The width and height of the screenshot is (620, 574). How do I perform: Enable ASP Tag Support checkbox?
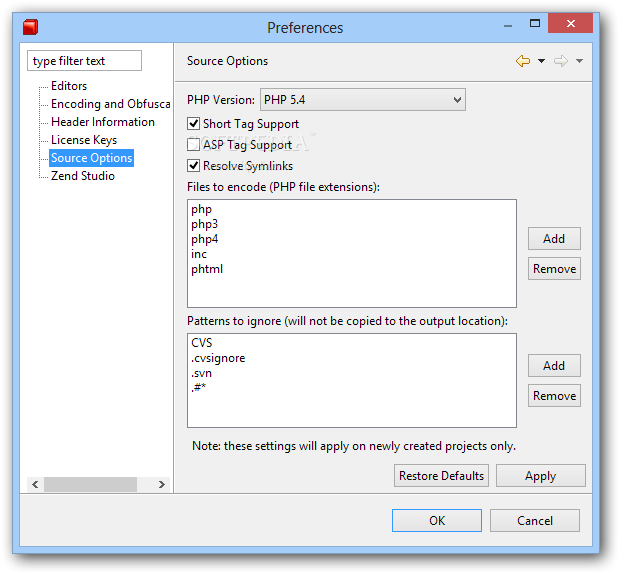click(193, 145)
